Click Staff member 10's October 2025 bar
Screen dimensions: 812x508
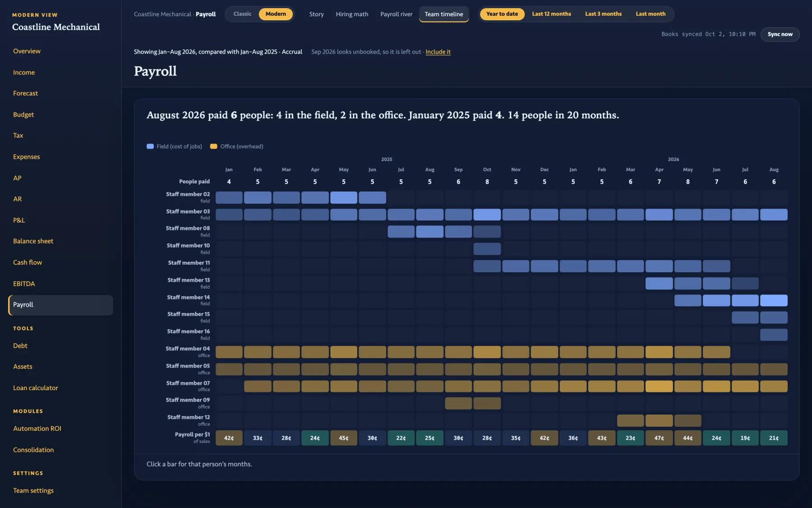click(x=487, y=249)
